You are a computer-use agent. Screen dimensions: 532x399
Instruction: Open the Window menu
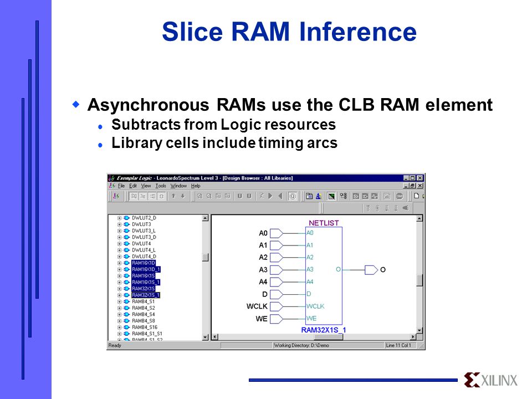point(178,186)
